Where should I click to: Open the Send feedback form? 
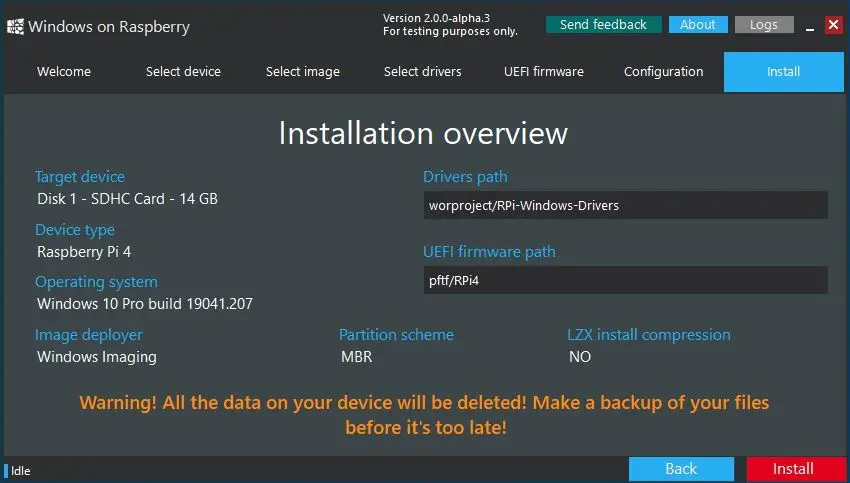pyautogui.click(x=603, y=25)
